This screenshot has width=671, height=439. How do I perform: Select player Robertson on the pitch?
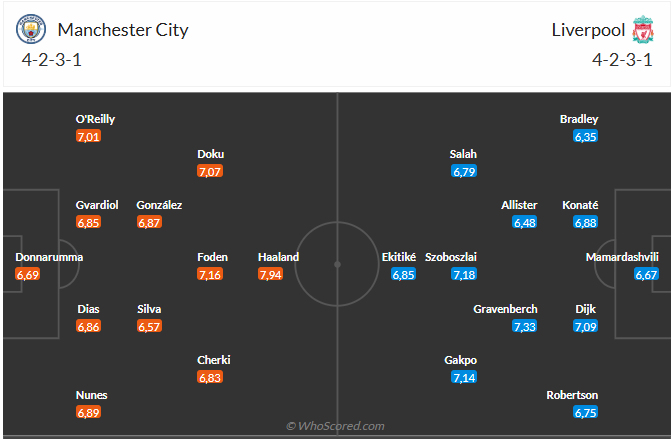(x=573, y=395)
